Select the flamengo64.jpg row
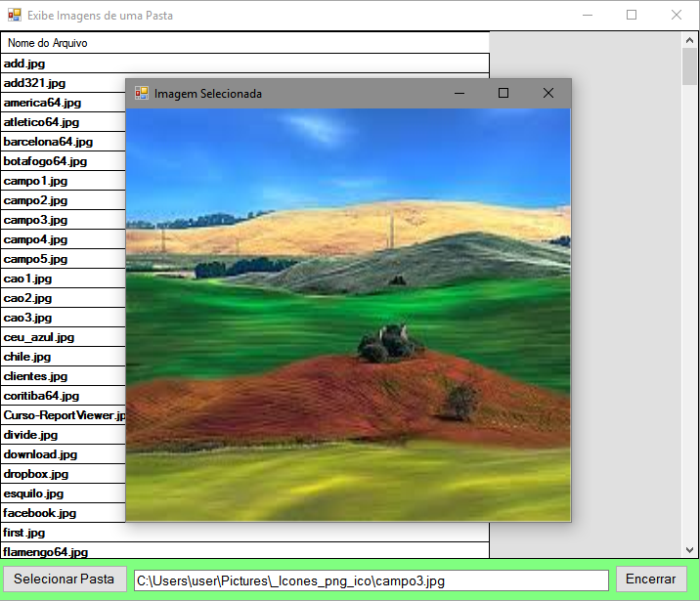Screen dimensions: 700x601 (x=244, y=550)
